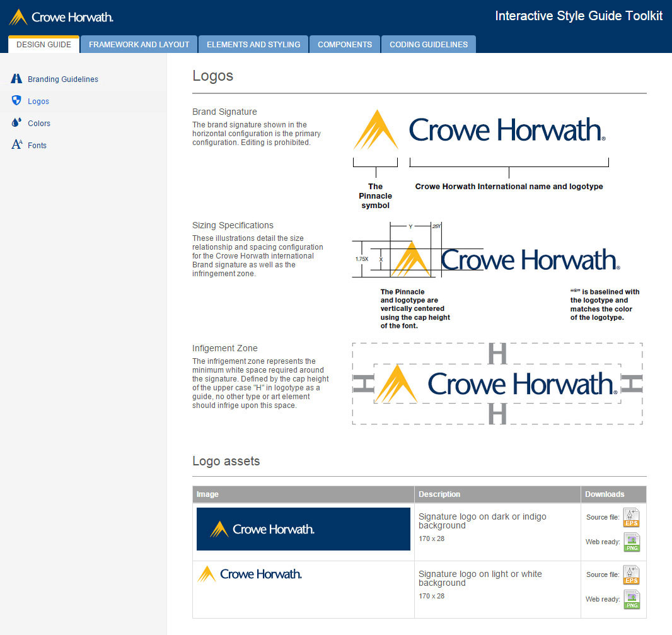Open the Branding Guidelines sidebar link

pyautogui.click(x=63, y=79)
